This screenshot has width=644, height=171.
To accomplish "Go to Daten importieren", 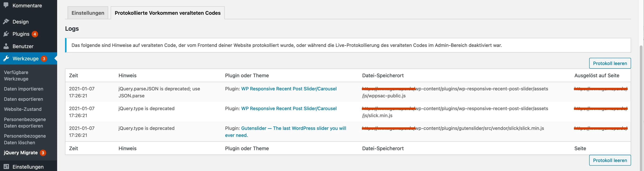I will click(x=24, y=89).
